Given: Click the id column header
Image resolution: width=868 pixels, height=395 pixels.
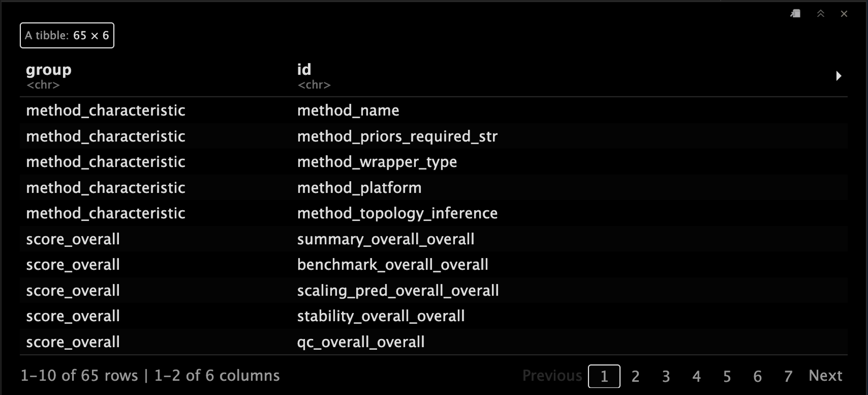Looking at the screenshot, I should click(304, 70).
